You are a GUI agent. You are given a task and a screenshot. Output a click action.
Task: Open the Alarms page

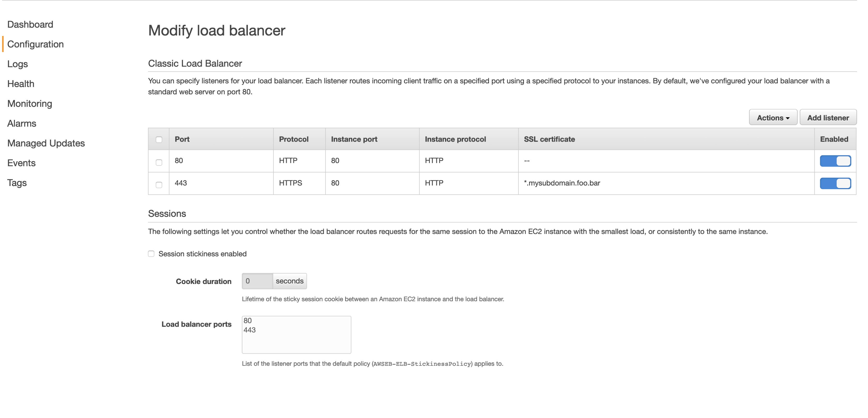click(x=21, y=123)
